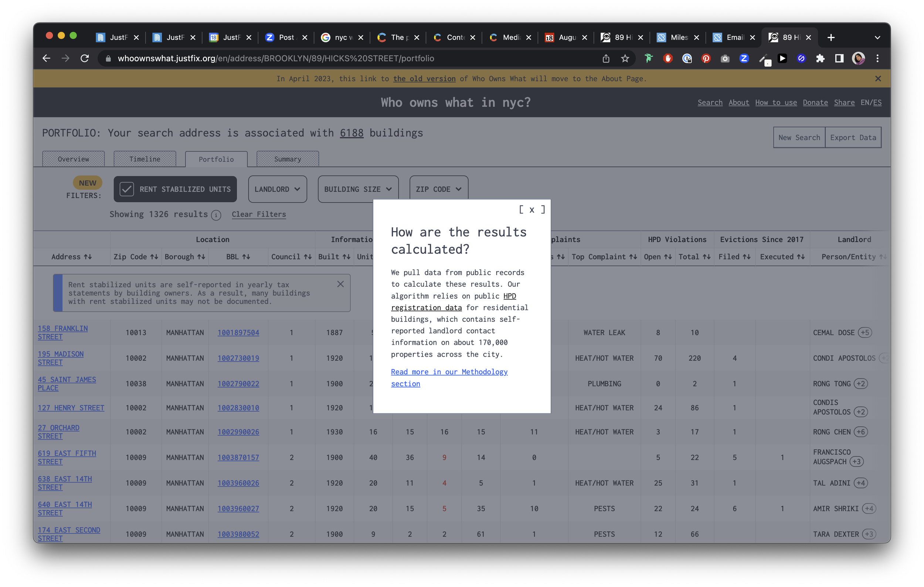Bookmark this page with the star icon

point(625,58)
